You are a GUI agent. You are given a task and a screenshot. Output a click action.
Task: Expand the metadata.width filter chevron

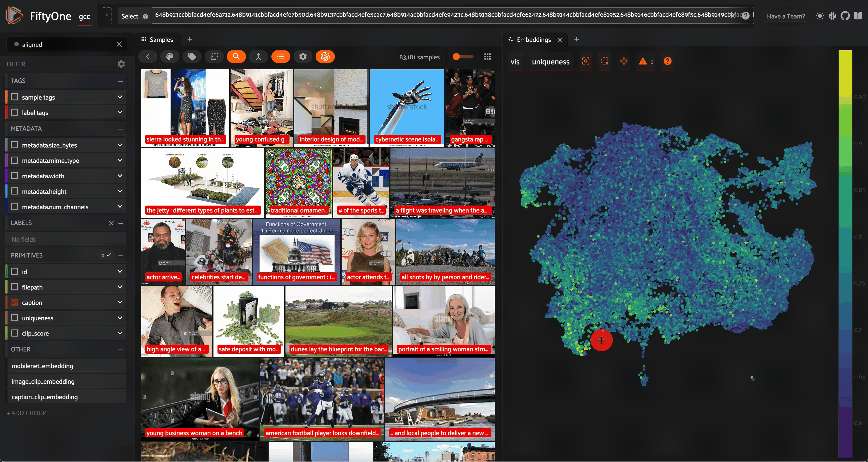click(x=120, y=176)
